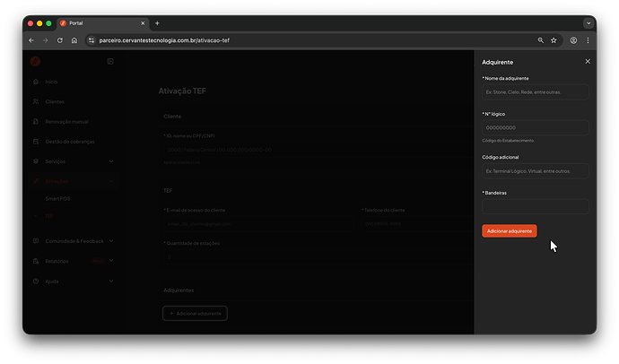Close the Adquirente side panel

(x=588, y=62)
